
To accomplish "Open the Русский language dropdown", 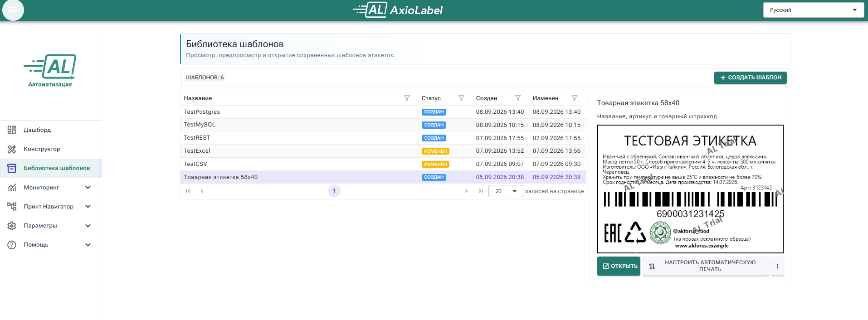I will 813,10.
